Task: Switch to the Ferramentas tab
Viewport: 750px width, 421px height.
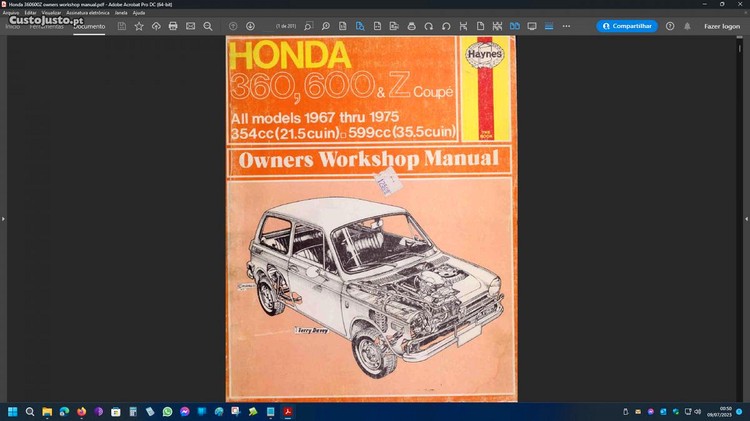Action: click(46, 26)
